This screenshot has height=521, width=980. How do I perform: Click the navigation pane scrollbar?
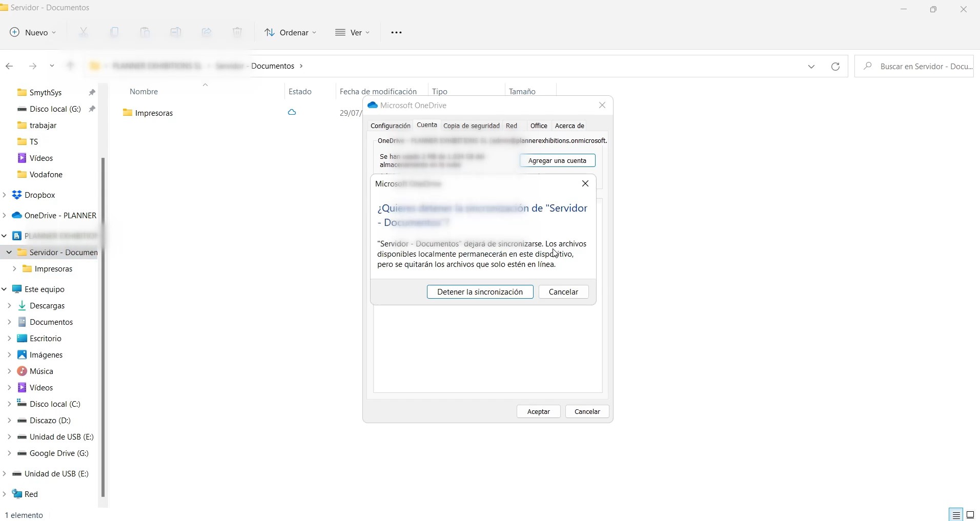pyautogui.click(x=103, y=328)
